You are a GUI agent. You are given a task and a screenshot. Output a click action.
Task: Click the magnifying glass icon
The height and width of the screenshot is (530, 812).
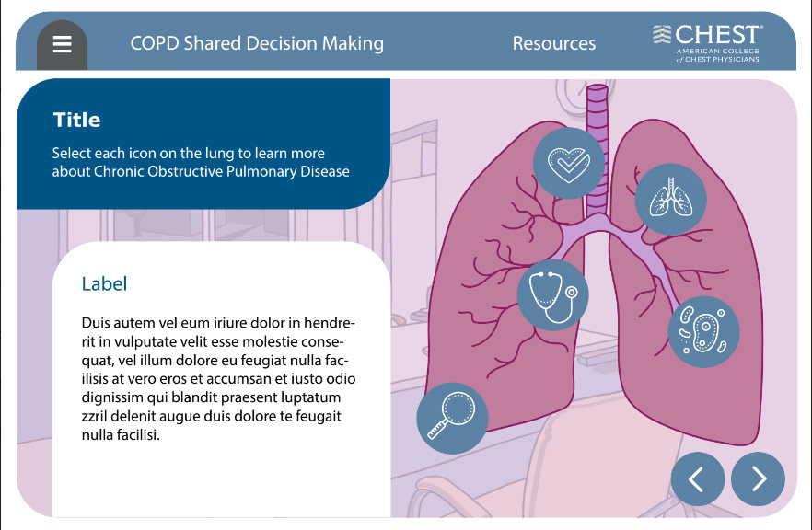click(x=451, y=417)
